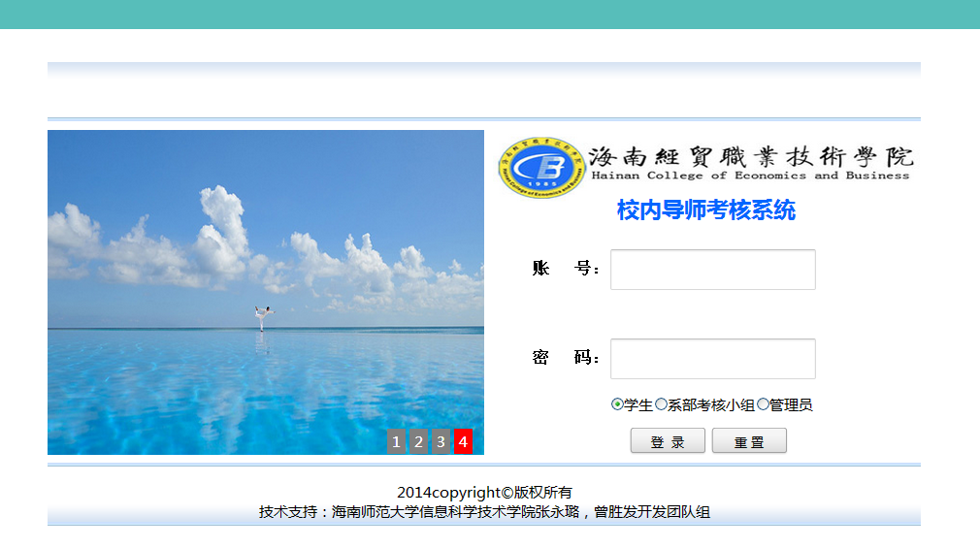The image size is (980, 548).
Task: Focus the 账号 account input field
Action: click(x=712, y=270)
